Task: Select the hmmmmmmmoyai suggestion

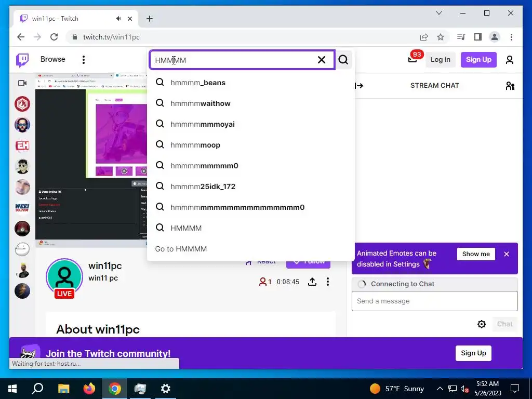Action: point(251,124)
